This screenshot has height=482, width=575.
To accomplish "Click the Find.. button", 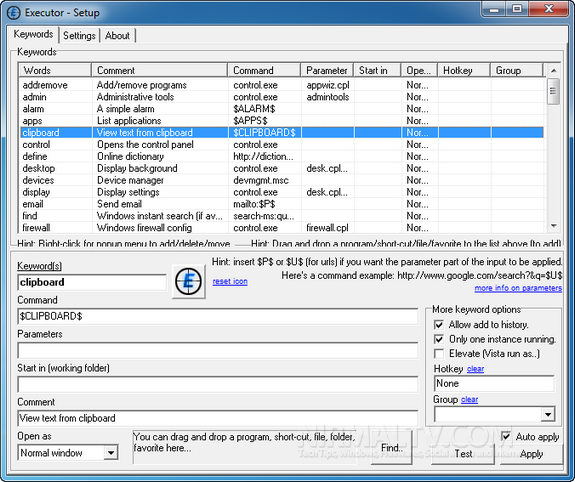I will 392,448.
